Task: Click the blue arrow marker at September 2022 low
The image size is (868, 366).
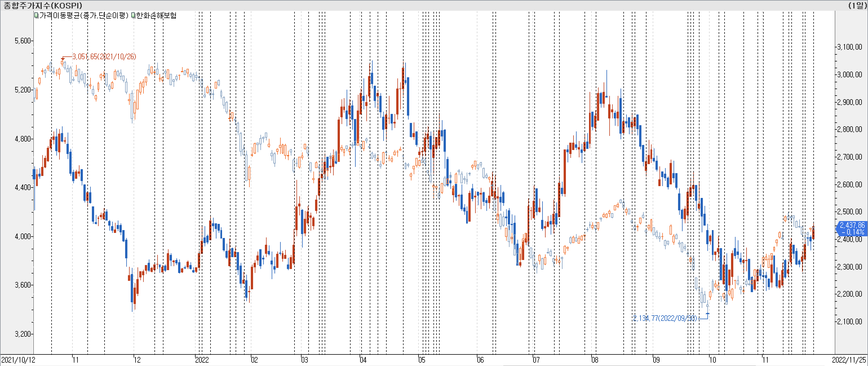Action: [708, 314]
